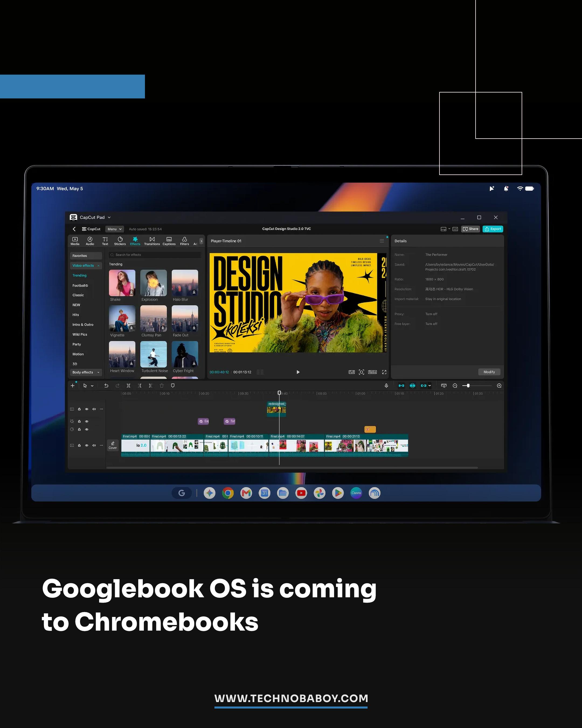Click the Export button
The image size is (582, 728).
tap(493, 229)
